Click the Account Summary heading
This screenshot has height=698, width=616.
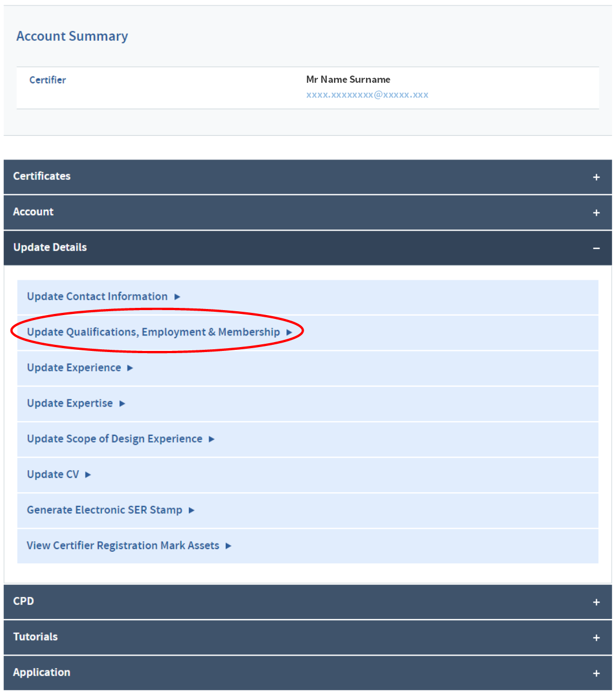72,36
